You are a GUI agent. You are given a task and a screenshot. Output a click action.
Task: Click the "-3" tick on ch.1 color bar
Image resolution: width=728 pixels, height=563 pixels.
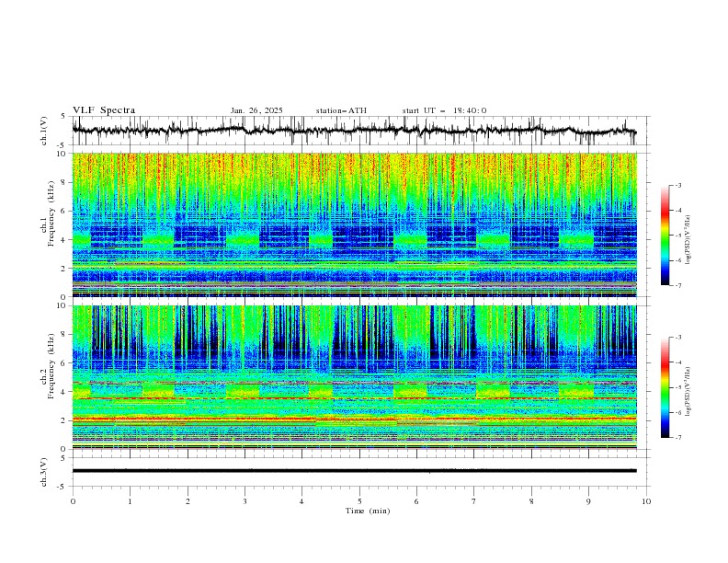click(x=678, y=185)
